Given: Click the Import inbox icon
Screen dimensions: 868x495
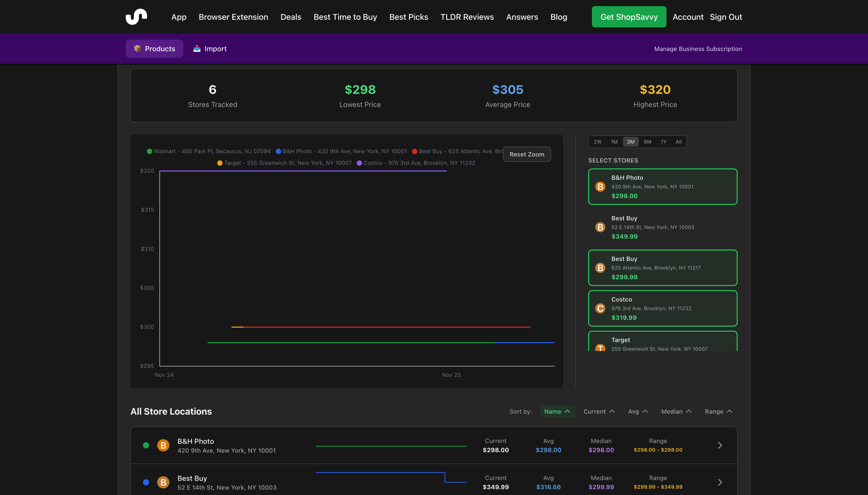Looking at the screenshot, I should tap(197, 48).
